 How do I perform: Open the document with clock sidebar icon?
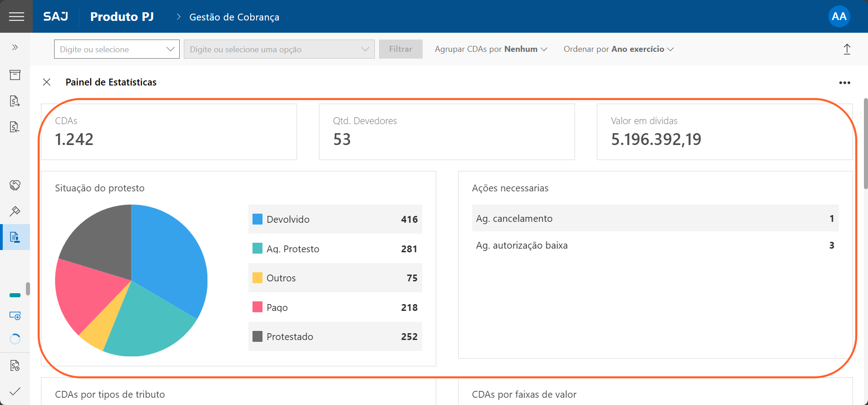(x=15, y=365)
